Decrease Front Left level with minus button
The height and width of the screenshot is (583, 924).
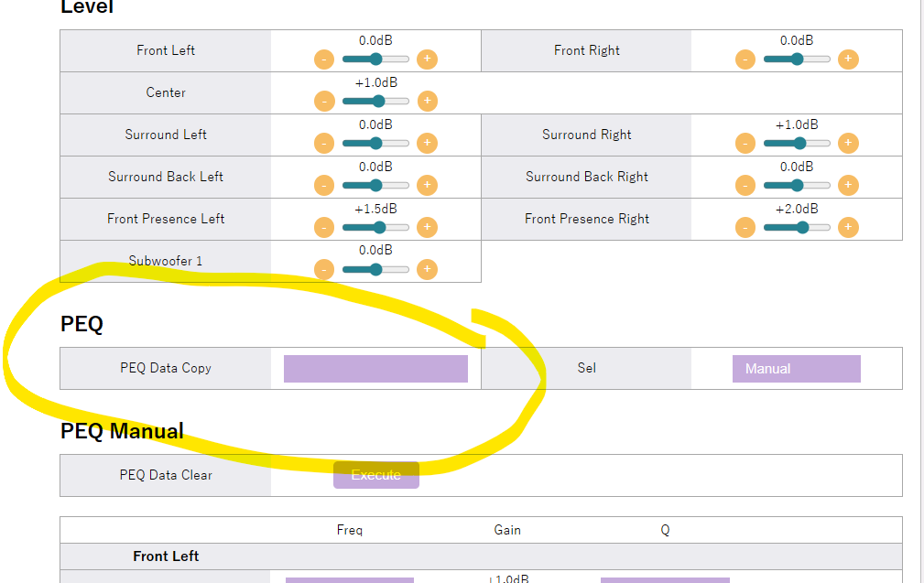click(x=324, y=59)
